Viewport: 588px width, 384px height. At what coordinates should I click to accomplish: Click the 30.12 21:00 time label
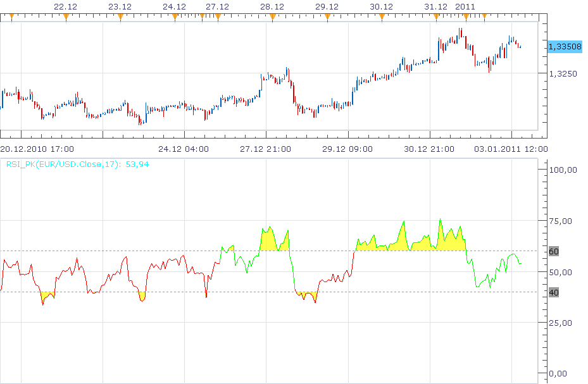pos(429,149)
